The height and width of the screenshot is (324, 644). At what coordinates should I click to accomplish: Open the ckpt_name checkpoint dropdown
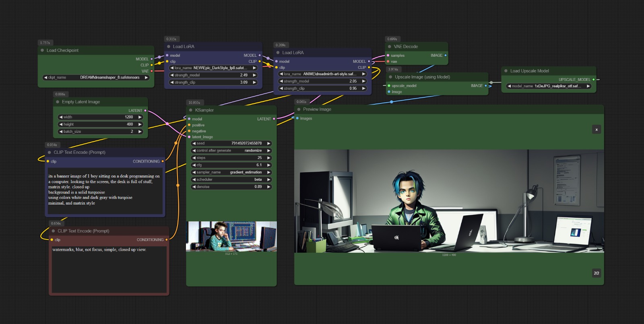pos(96,78)
